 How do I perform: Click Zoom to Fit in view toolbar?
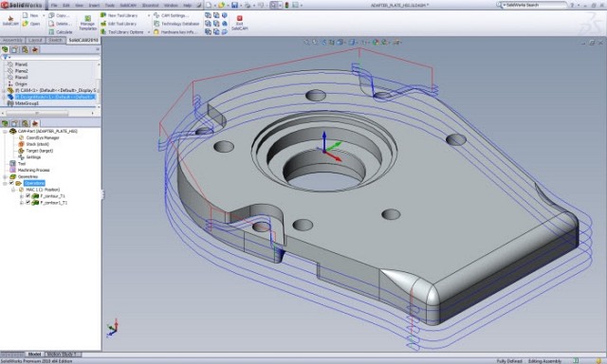point(306,42)
